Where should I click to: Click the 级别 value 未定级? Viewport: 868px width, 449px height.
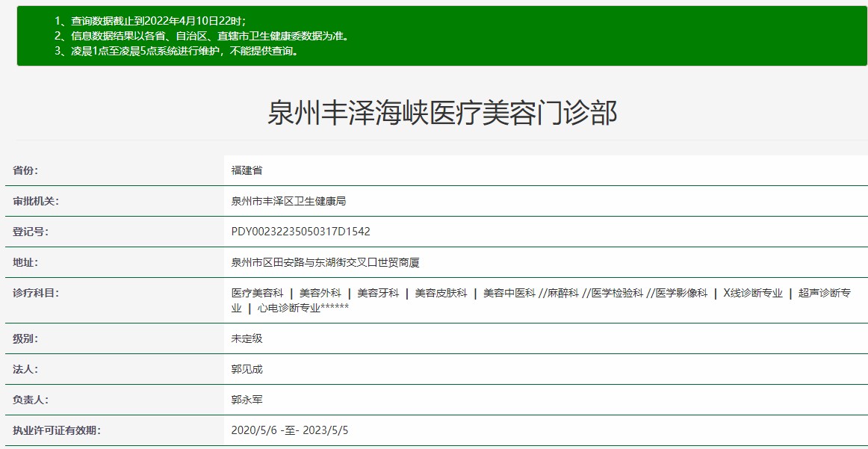click(x=244, y=337)
